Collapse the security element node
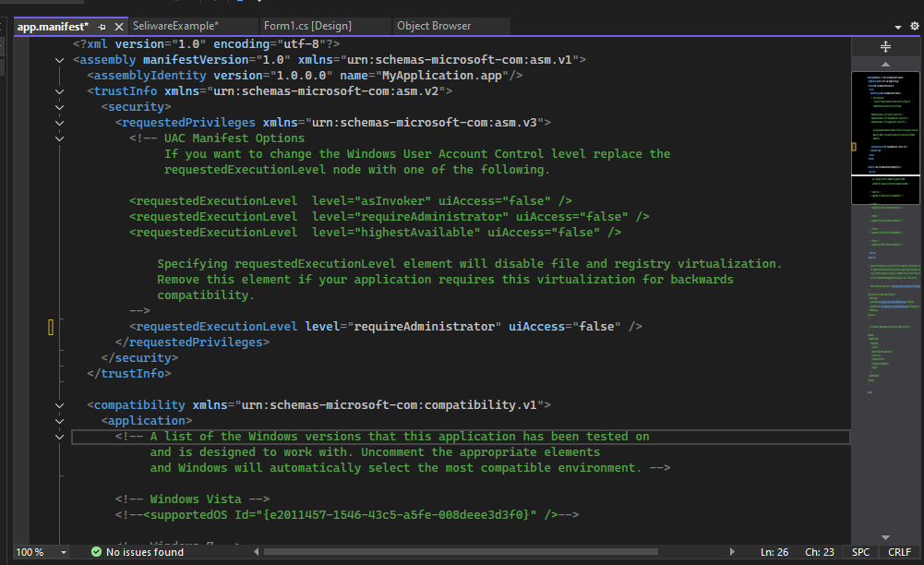 [59, 107]
